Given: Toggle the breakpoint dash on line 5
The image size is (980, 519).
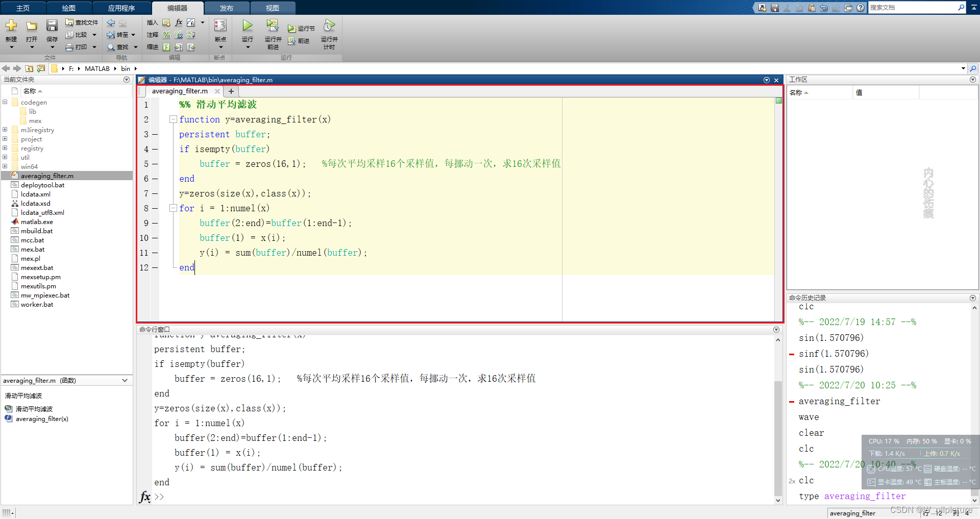Looking at the screenshot, I should [x=155, y=164].
